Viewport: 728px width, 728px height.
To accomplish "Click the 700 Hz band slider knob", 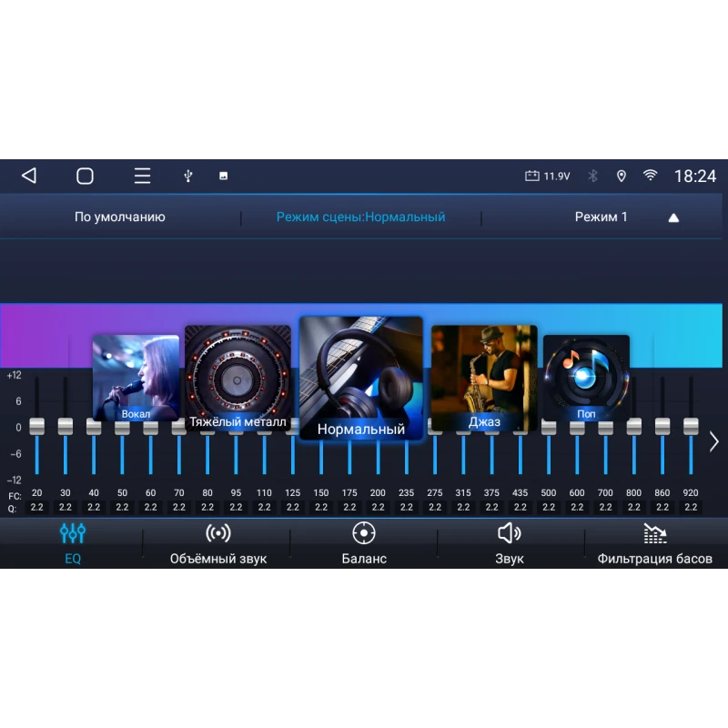I will (x=605, y=427).
